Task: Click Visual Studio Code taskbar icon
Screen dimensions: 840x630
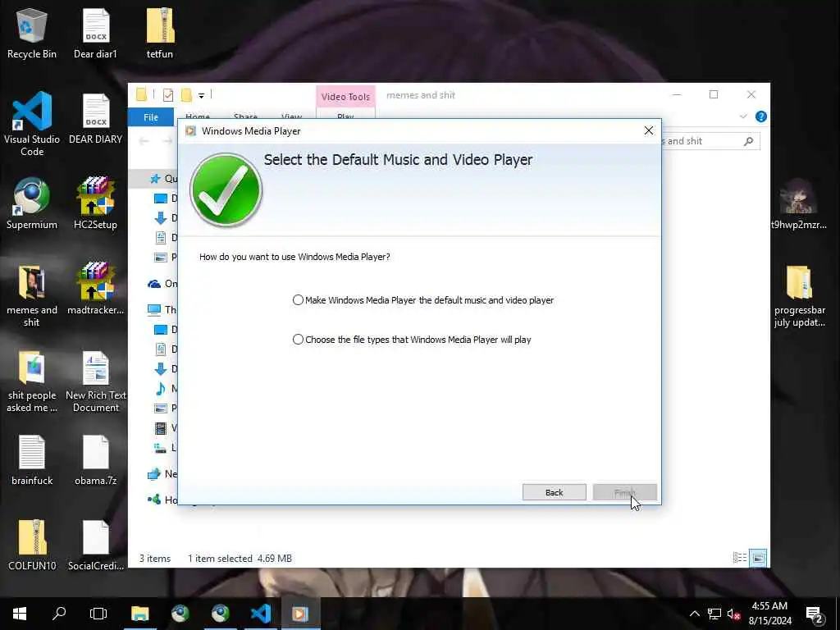Action: pos(260,614)
